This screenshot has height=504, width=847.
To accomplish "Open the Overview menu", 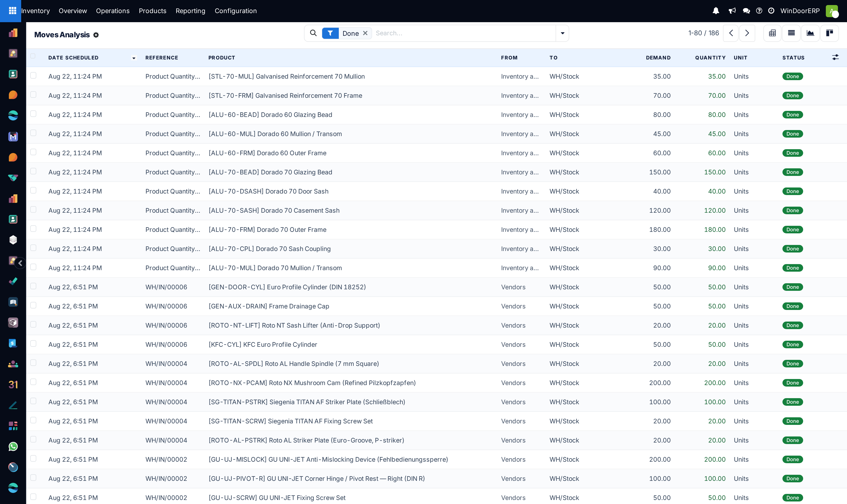I will pos(73,11).
